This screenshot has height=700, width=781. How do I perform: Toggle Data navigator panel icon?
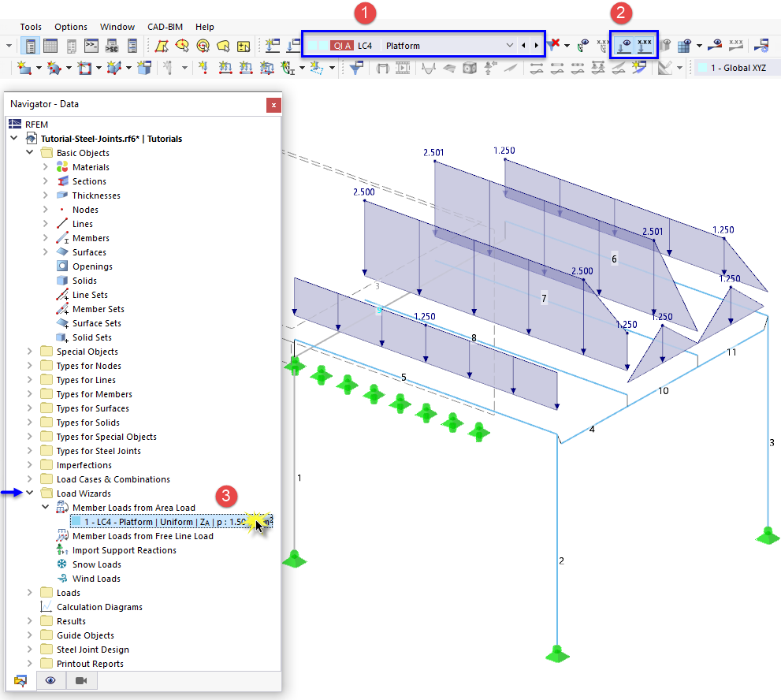(20, 680)
